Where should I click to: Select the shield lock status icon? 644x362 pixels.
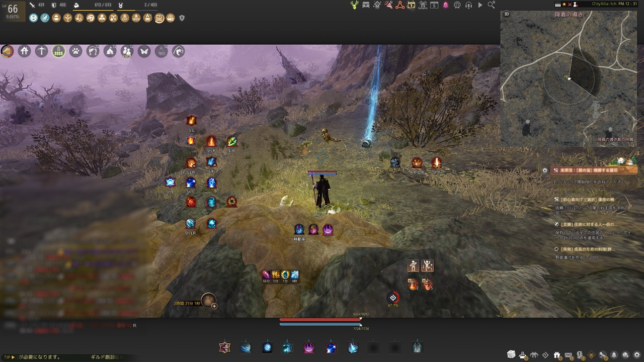click(x=182, y=18)
